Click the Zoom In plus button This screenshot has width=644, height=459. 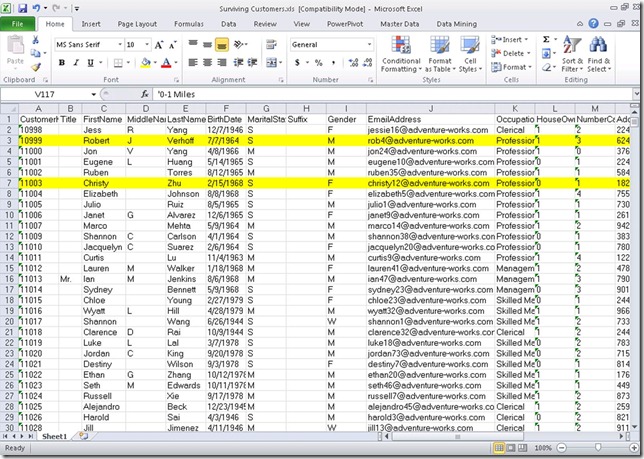635,448
